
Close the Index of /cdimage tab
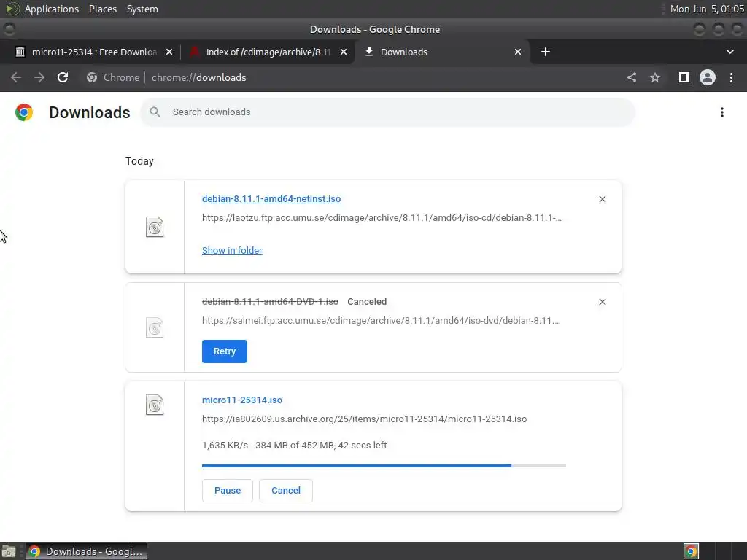(x=344, y=52)
